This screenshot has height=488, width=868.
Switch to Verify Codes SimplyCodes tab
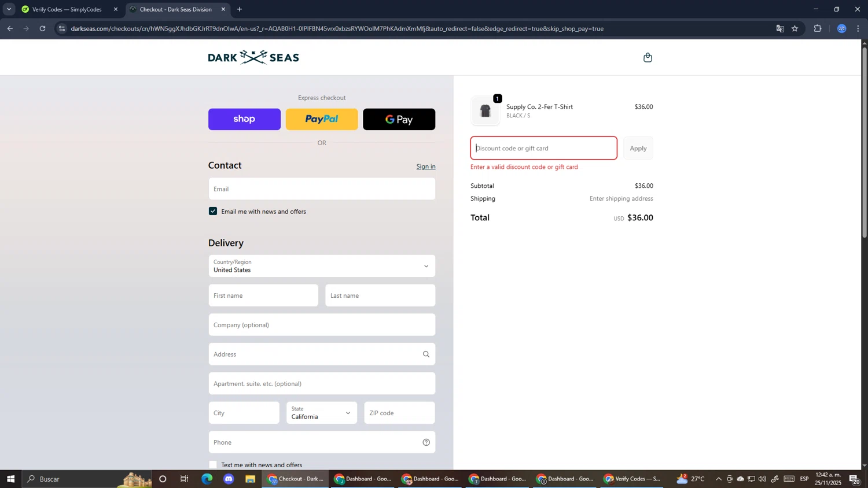[67, 9]
